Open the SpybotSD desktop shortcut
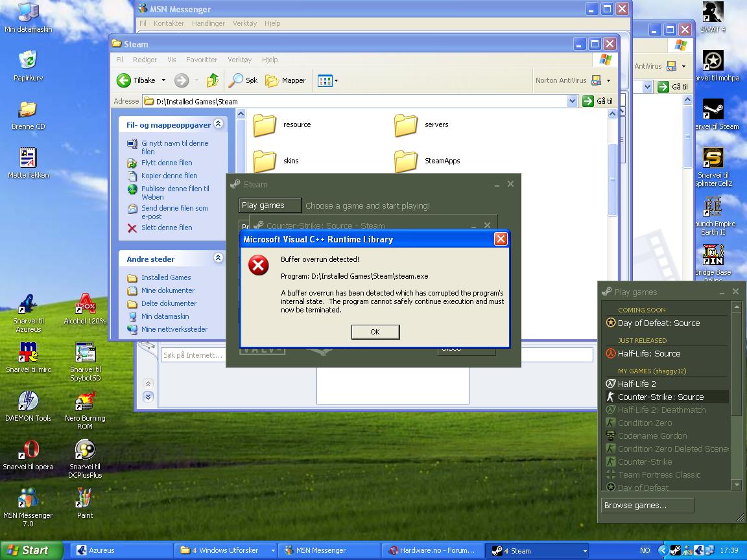The image size is (747, 560). pos(85,354)
